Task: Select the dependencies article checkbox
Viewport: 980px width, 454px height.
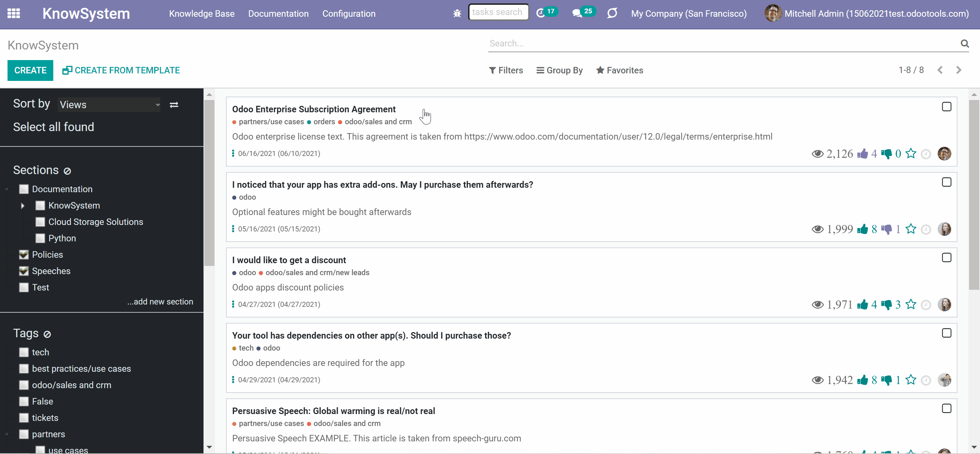Action: coord(947,333)
